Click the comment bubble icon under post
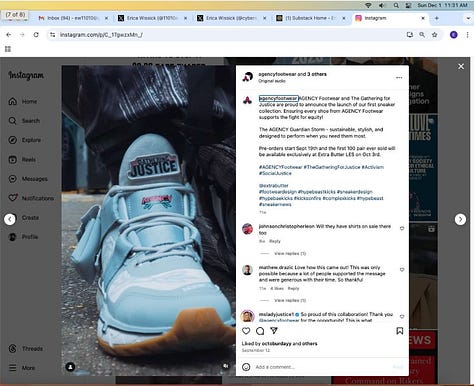Screen dimensions: 474x386 pos(260,331)
